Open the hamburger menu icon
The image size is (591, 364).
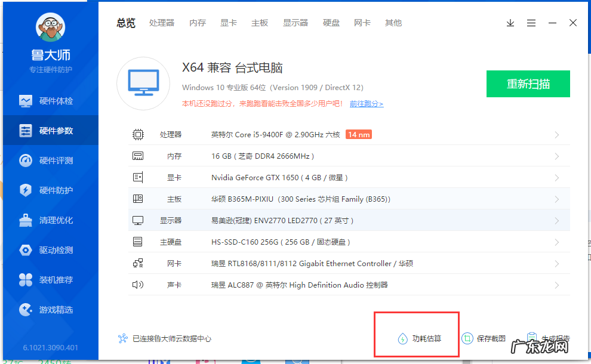[x=531, y=23]
